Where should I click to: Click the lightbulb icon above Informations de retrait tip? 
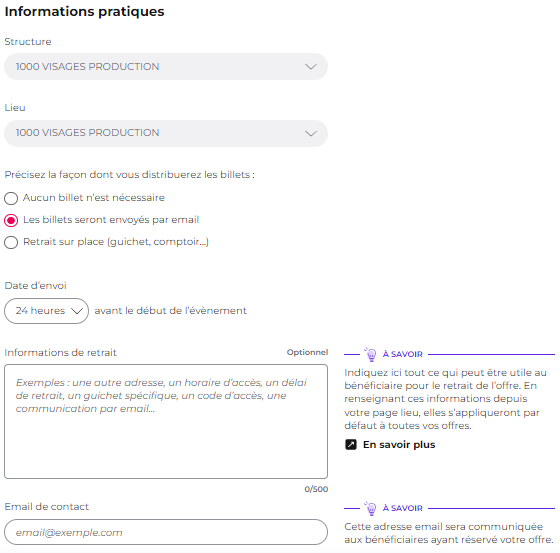pyautogui.click(x=371, y=354)
